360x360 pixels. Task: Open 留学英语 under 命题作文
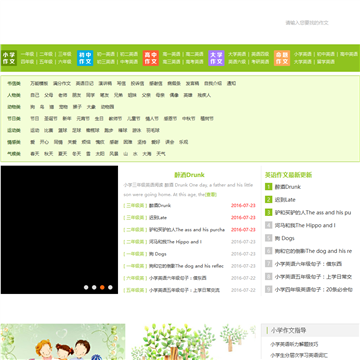[x=326, y=62]
